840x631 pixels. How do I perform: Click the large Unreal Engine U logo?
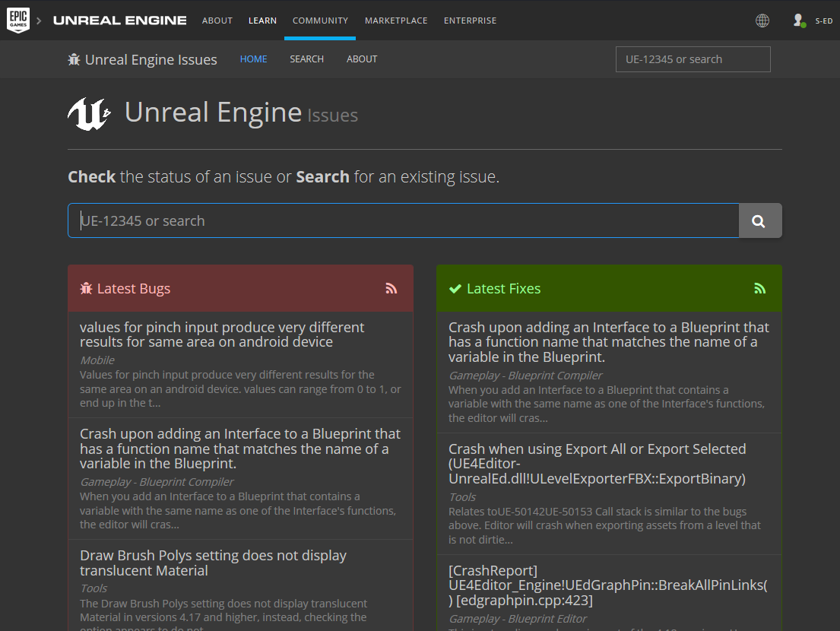point(89,114)
